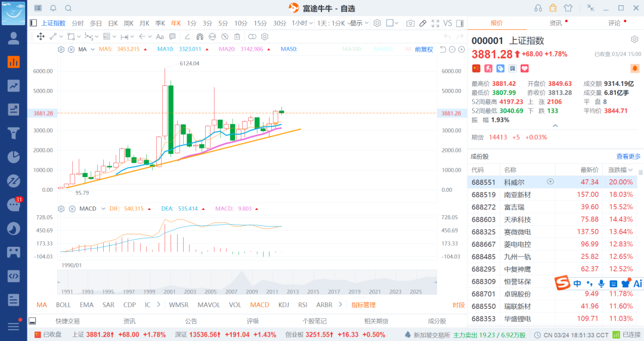Click the user avatar thumbnail
The width and height of the screenshot is (644, 341).
point(14,13)
